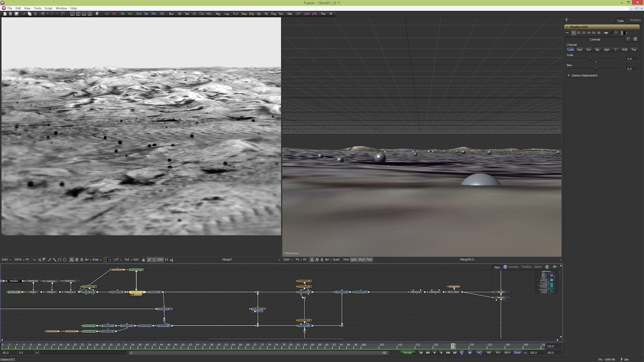The width and height of the screenshot is (644, 362).
Task: Add a CT chroma tool from toolbar
Action: click(x=299, y=14)
